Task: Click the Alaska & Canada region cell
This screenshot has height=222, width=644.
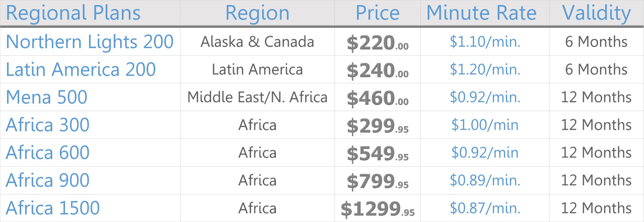Action: click(x=257, y=41)
